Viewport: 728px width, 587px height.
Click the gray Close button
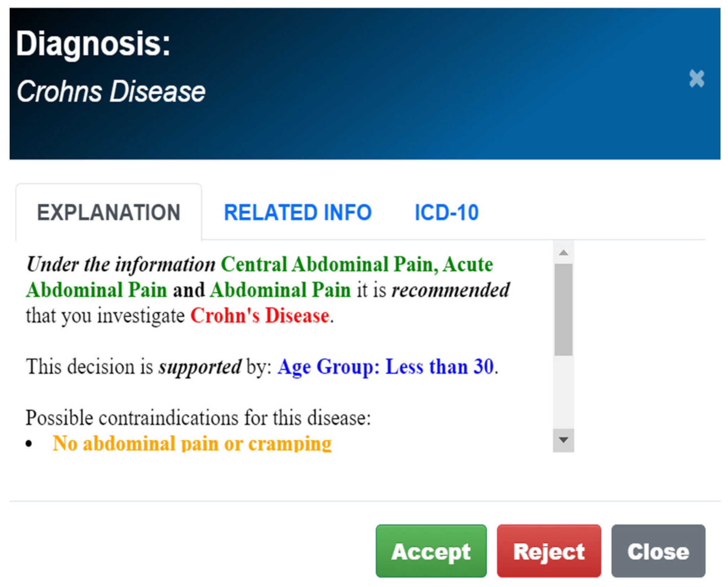pos(658,551)
